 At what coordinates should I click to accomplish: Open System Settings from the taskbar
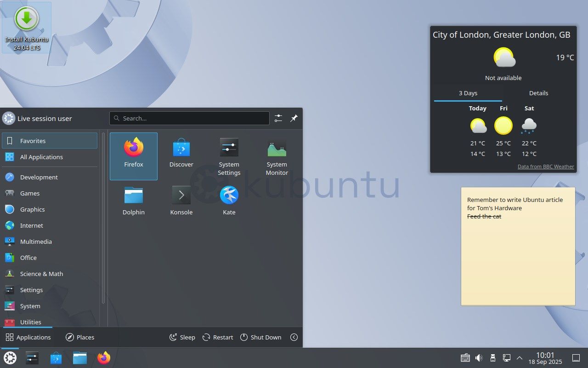[x=32, y=358]
